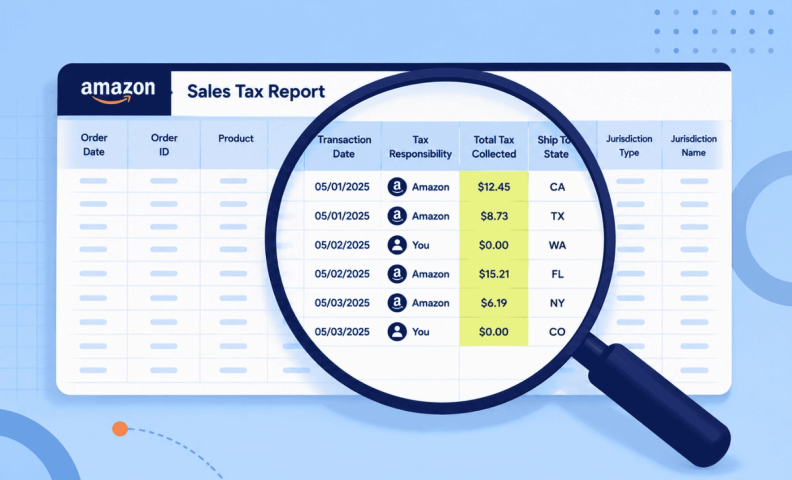The width and height of the screenshot is (792, 480).
Task: Click the Amazon icon in the $6.19 row
Action: [397, 303]
